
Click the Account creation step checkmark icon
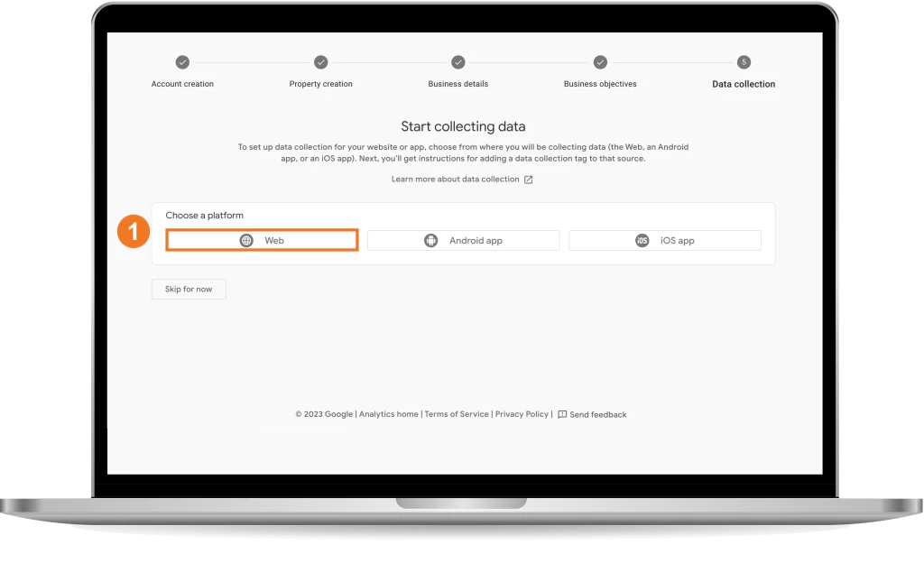pos(182,62)
